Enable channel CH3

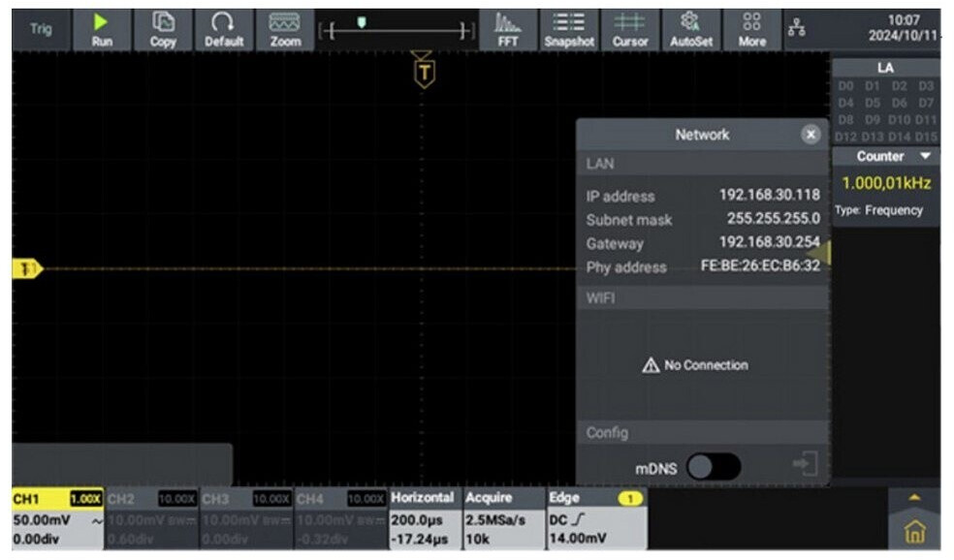tap(246, 518)
